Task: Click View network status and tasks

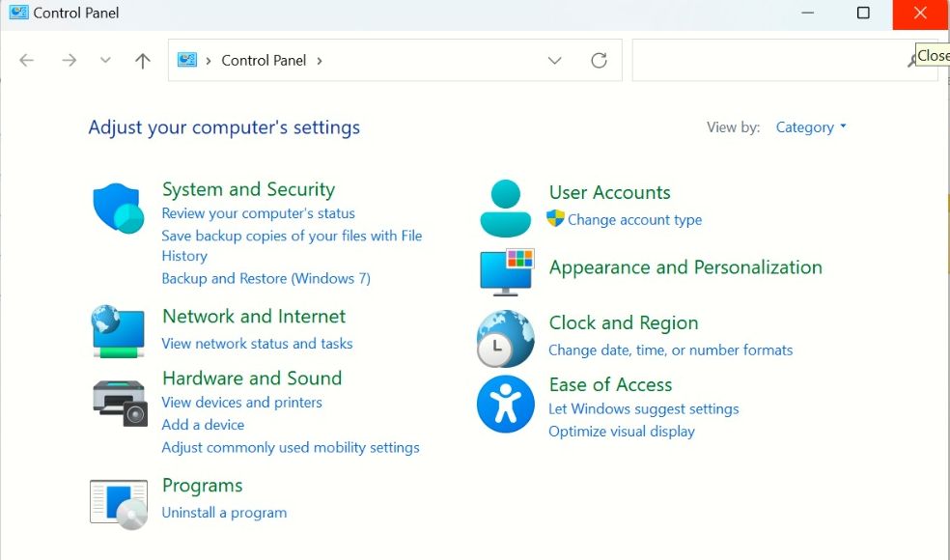Action: 257,344
